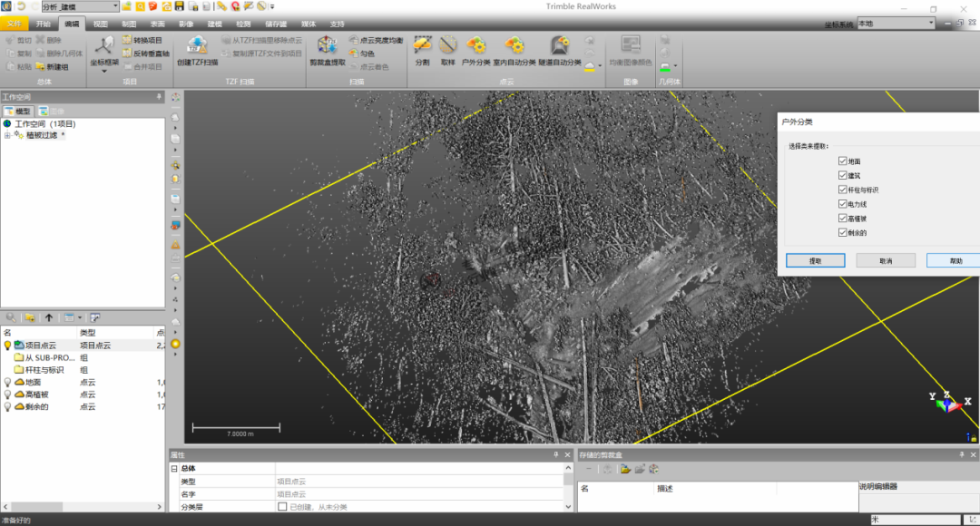Open the color swatch next to 隧道自动分类
Image resolution: width=980 pixels, height=526 pixels.
(590, 64)
